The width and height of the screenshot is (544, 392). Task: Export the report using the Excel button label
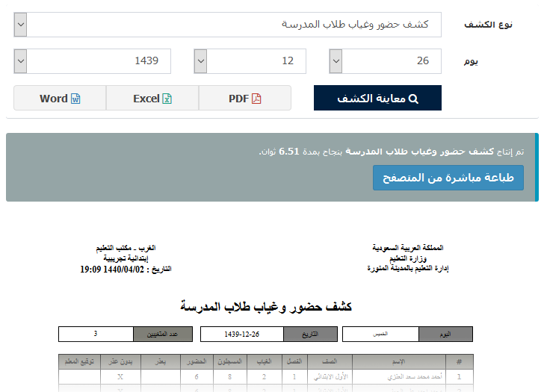[x=146, y=99]
